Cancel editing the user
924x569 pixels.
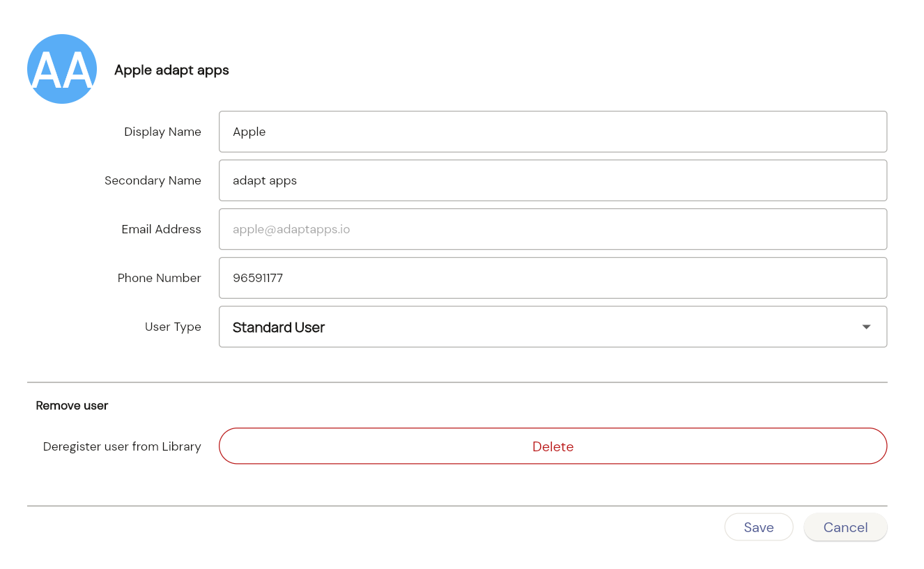845,527
